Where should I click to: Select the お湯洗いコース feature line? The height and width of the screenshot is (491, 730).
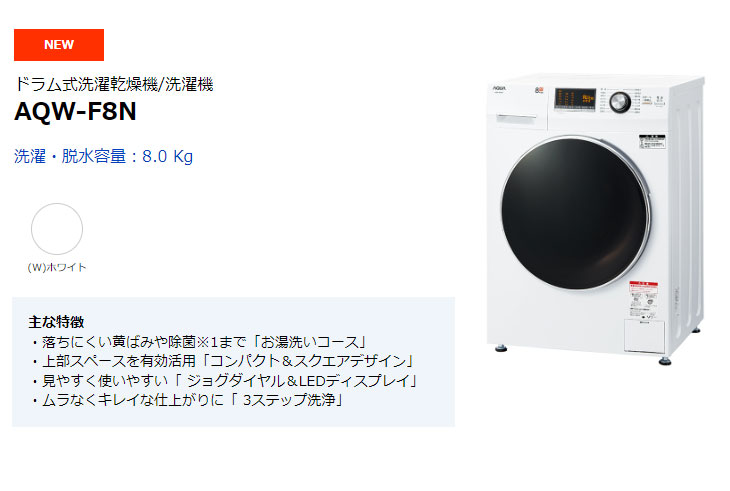coord(199,342)
